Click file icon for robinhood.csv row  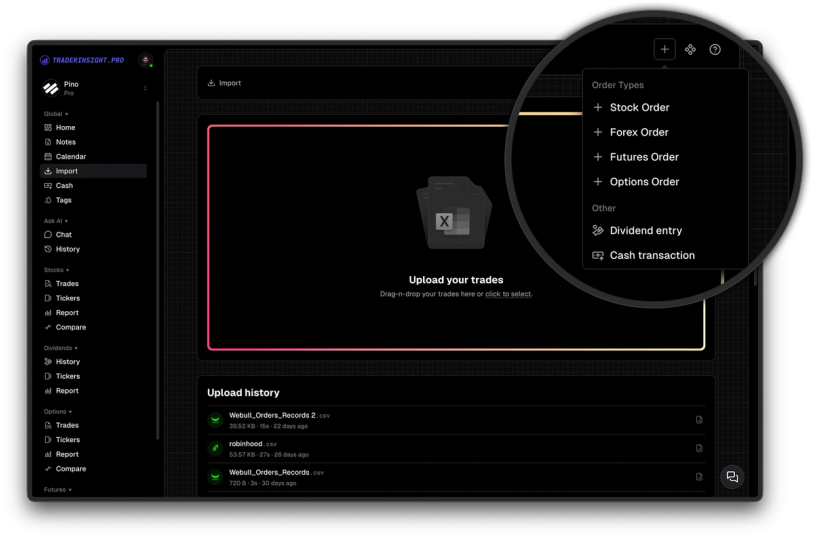click(699, 448)
